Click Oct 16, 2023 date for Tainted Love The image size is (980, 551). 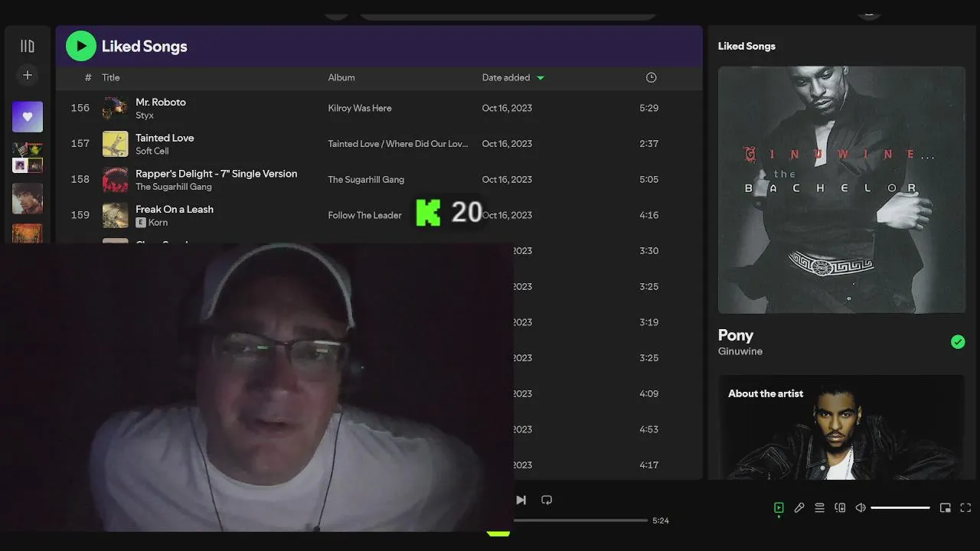pos(507,144)
